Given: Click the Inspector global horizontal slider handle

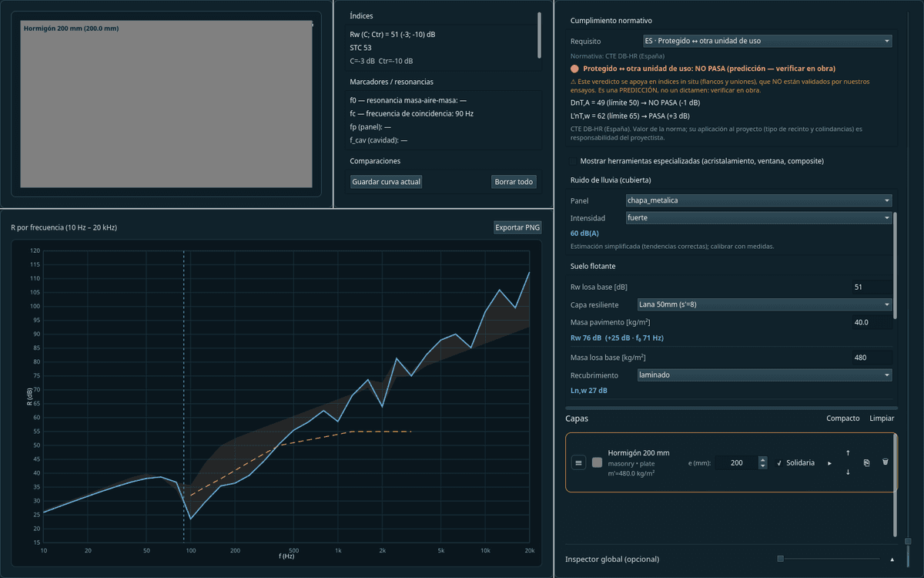Looking at the screenshot, I should [780, 559].
